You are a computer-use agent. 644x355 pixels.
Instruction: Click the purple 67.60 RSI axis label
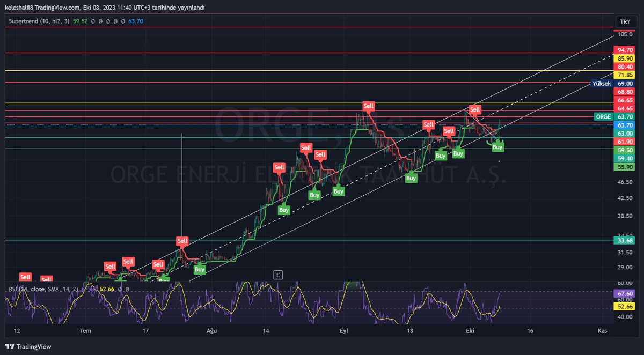click(625, 293)
